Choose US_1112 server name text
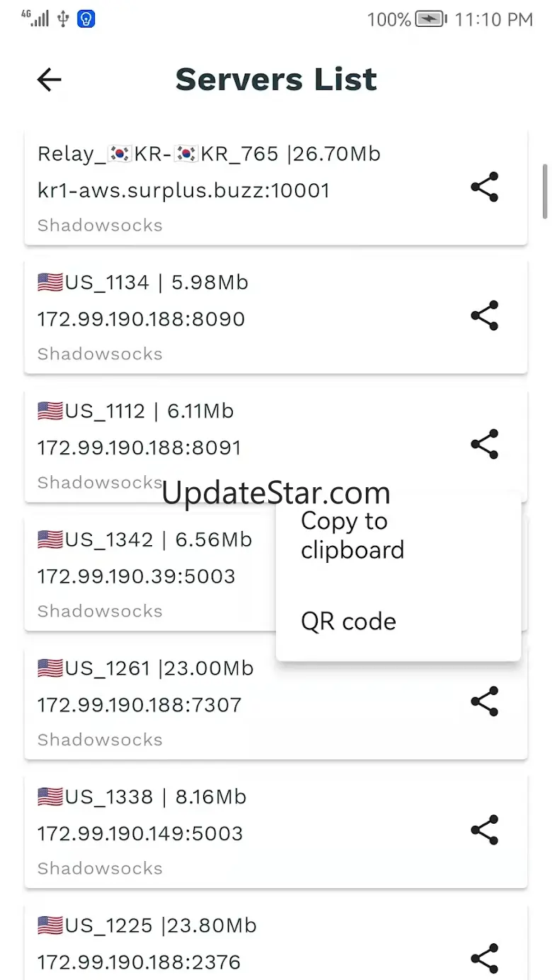552x980 pixels. point(135,411)
